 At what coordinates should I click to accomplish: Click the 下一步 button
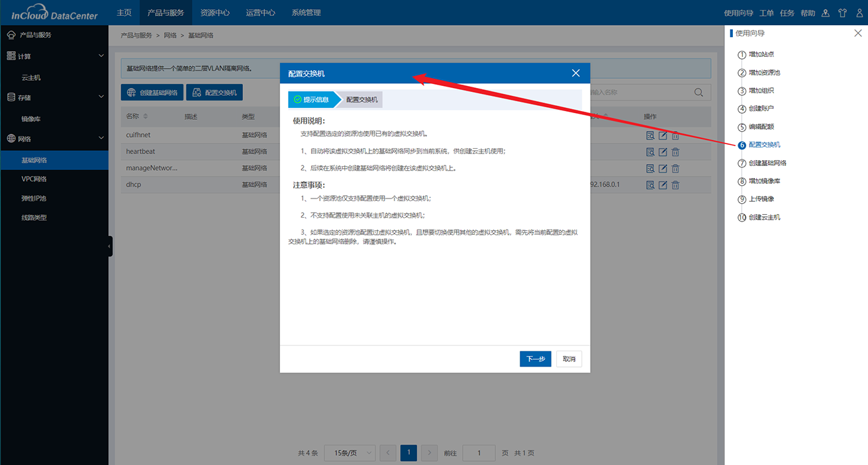535,359
